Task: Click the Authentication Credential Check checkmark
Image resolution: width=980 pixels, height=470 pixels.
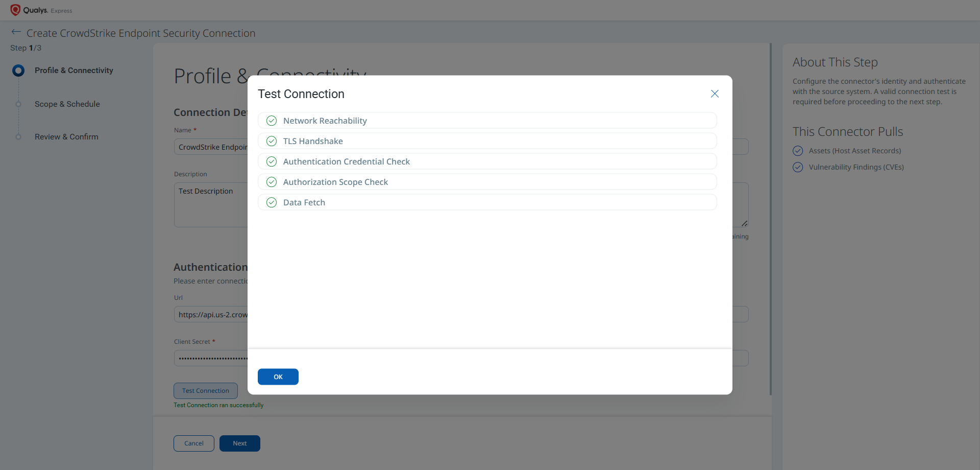Action: pyautogui.click(x=272, y=161)
